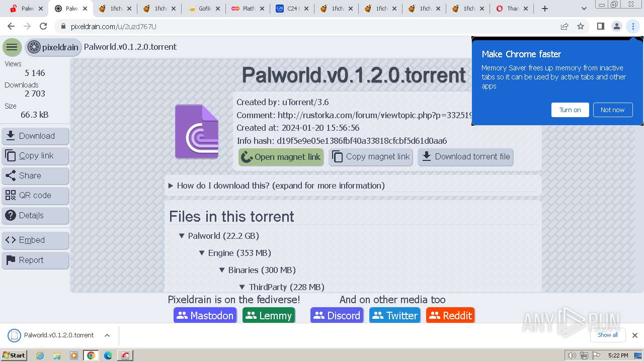Click the browser Back arrow
644x362 pixels.
coord(11,26)
